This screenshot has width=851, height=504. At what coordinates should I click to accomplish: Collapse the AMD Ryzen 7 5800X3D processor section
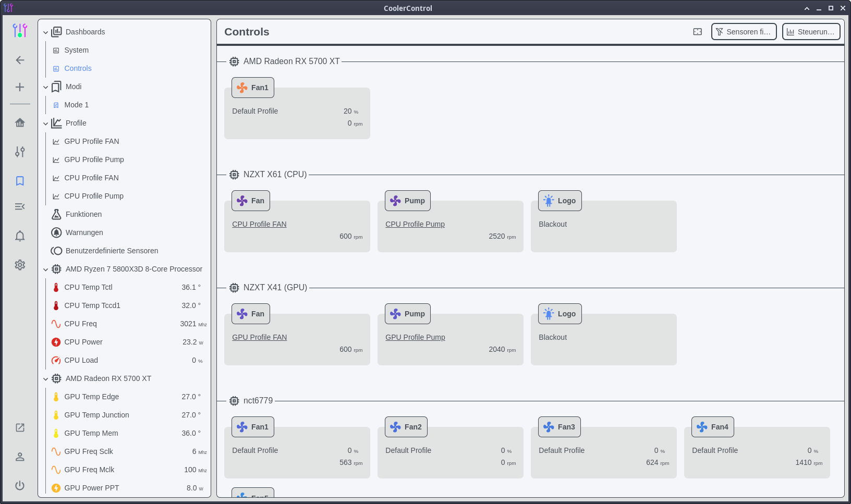point(46,269)
